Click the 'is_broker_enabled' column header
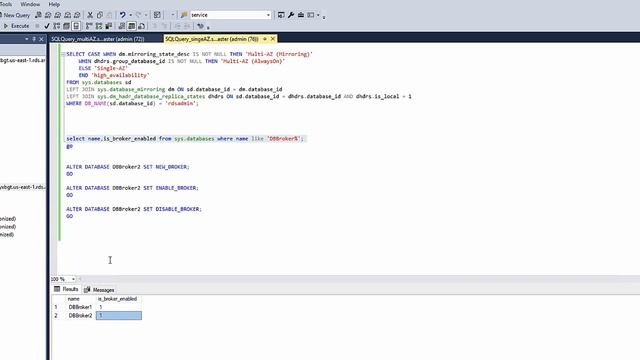640x360 pixels. click(118, 299)
